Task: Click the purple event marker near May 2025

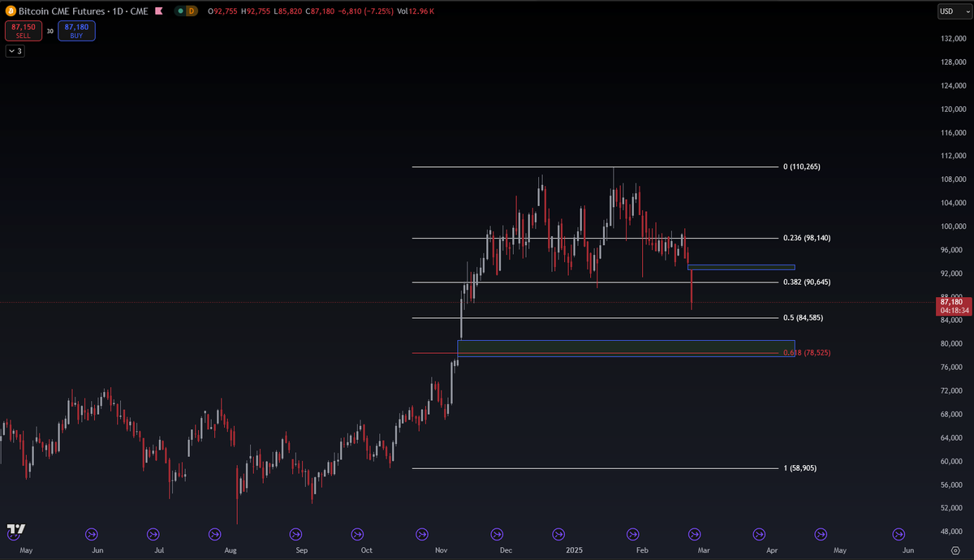Action: 821,534
